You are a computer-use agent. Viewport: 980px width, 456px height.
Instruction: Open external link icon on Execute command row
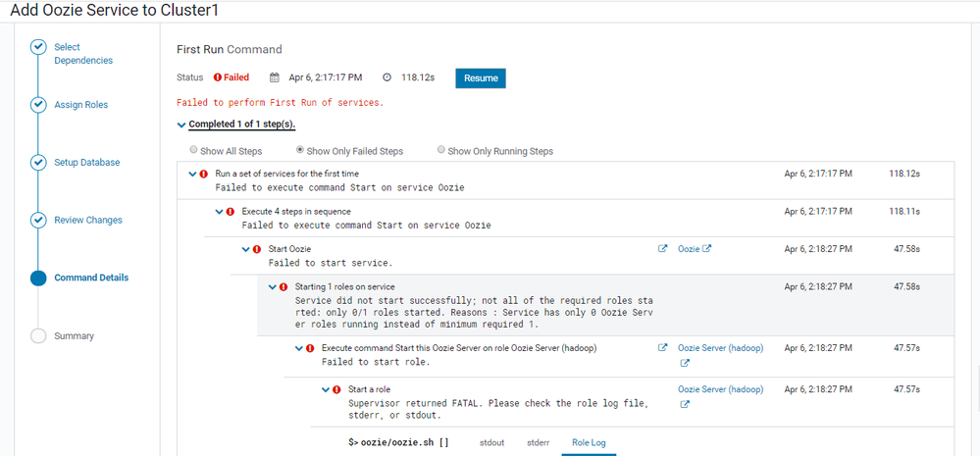point(662,347)
